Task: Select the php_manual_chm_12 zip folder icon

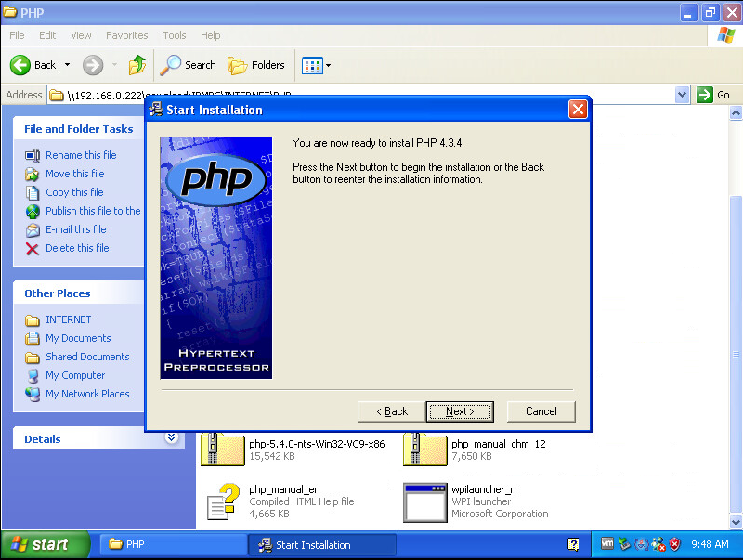Action: pos(424,449)
